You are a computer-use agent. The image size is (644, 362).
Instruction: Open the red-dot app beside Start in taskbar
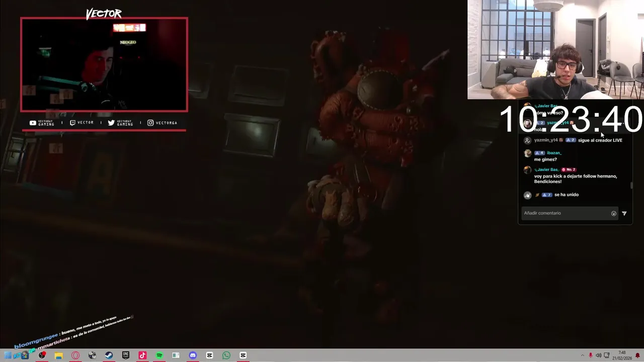tap(42, 355)
